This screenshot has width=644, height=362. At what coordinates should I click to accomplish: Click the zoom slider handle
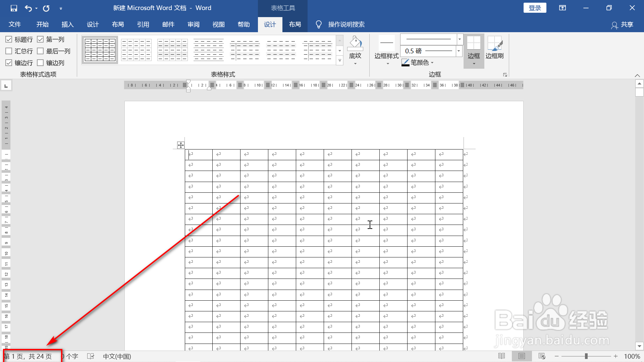click(586, 356)
